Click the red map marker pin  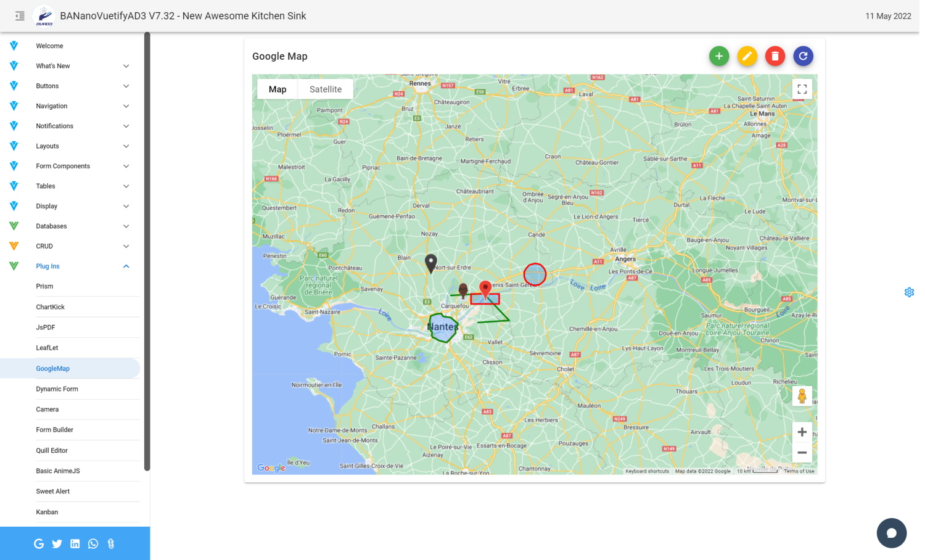[485, 290]
